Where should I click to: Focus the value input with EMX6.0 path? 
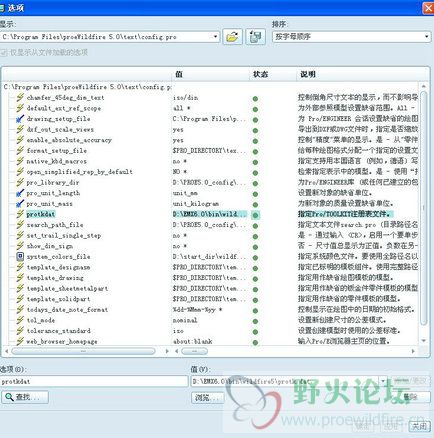[285, 381]
